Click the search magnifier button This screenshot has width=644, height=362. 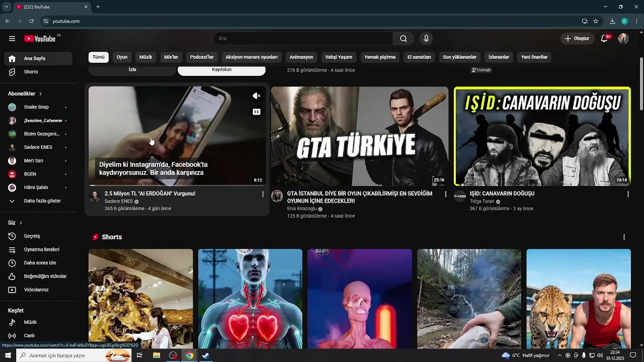coord(404,39)
